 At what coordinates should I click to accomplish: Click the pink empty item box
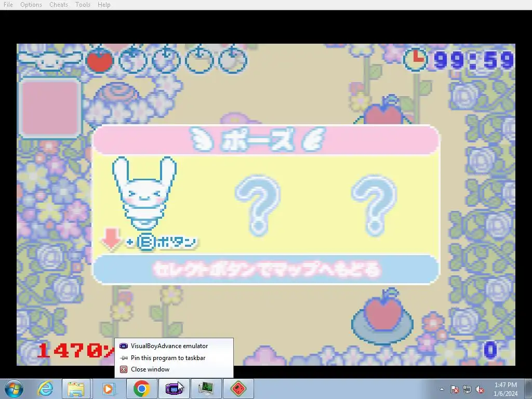[50, 108]
